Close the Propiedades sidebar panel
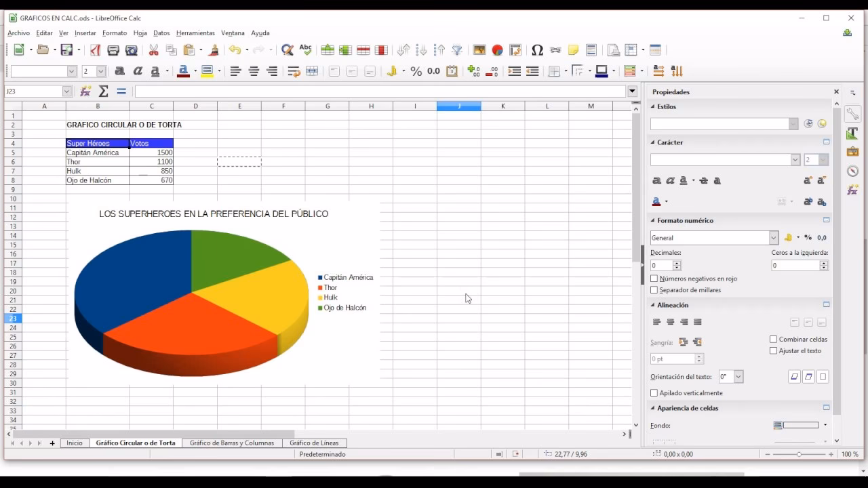 pos(836,91)
